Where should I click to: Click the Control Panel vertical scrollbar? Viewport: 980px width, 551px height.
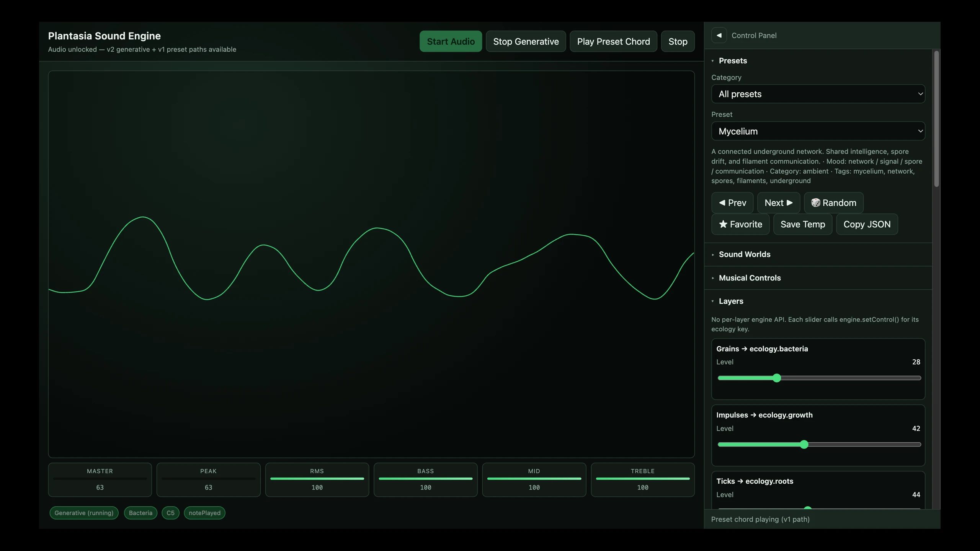tap(936, 119)
